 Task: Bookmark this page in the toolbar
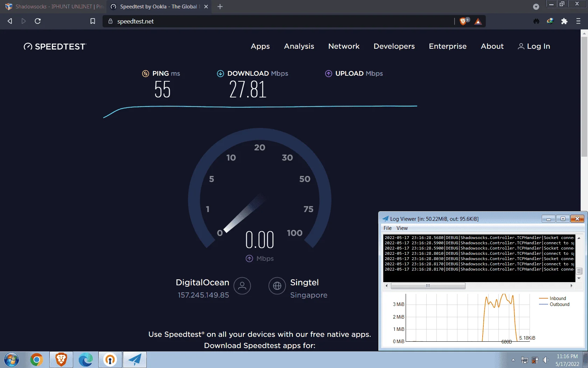click(x=93, y=21)
